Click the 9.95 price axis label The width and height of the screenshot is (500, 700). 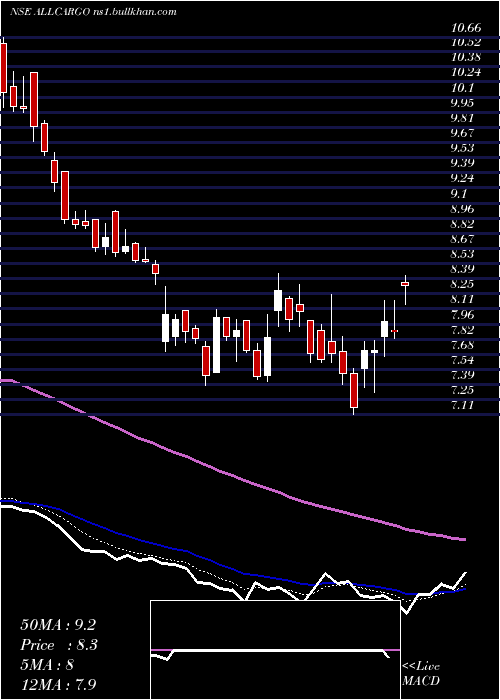462,103
